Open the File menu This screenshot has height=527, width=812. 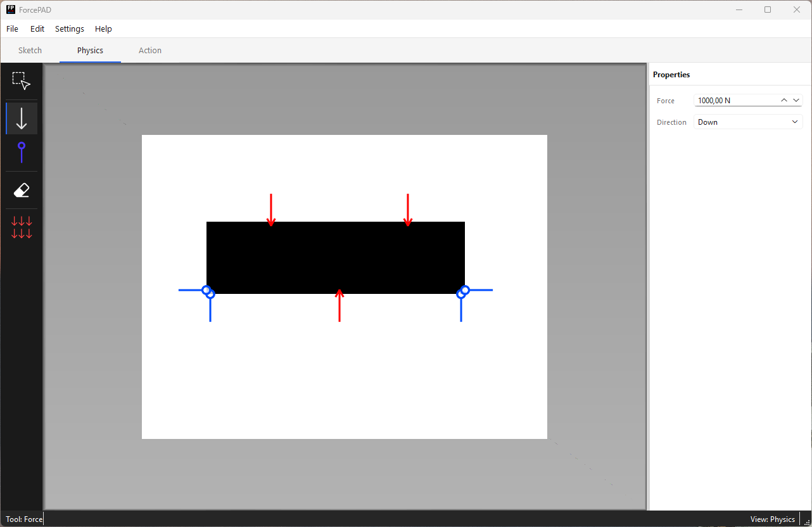pos(12,29)
